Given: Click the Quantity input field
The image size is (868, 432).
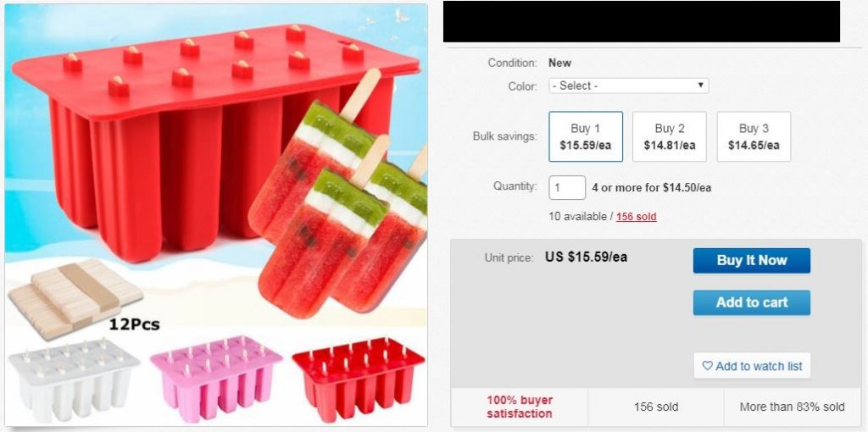Looking at the screenshot, I should point(567,187).
